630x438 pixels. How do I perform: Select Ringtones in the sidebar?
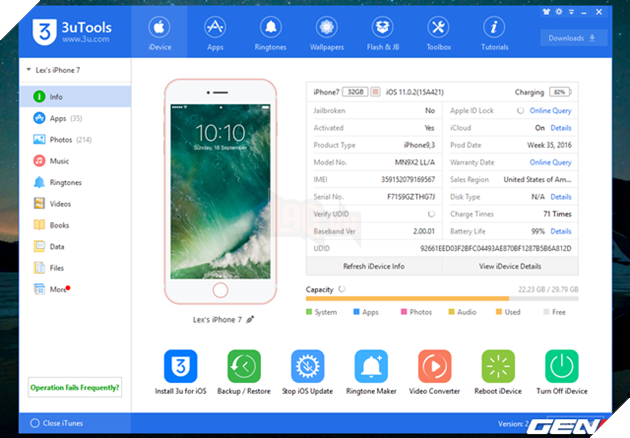point(75,182)
